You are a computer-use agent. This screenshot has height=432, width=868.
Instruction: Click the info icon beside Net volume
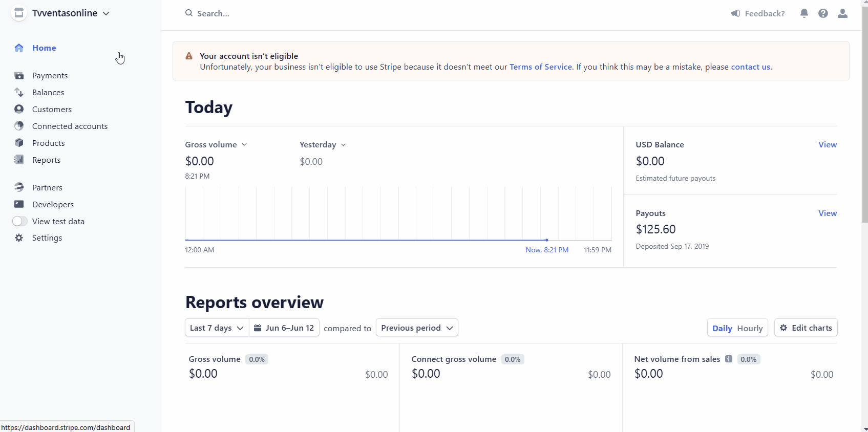728,359
